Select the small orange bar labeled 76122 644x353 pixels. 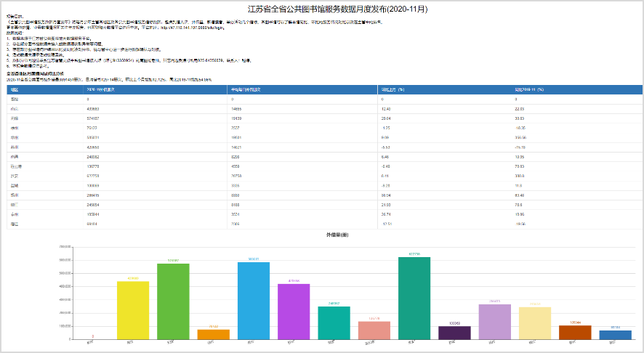(x=213, y=335)
